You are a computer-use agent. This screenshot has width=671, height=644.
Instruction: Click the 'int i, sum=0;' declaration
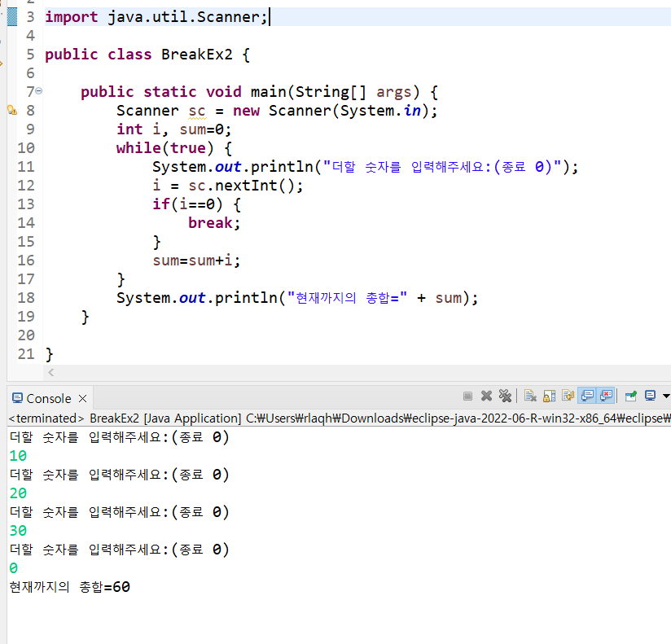173,129
